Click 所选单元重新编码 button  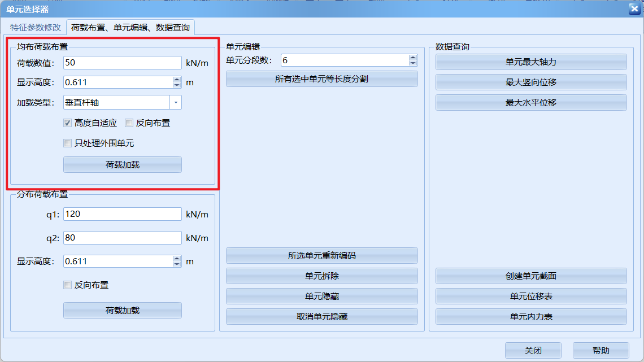pyautogui.click(x=321, y=256)
